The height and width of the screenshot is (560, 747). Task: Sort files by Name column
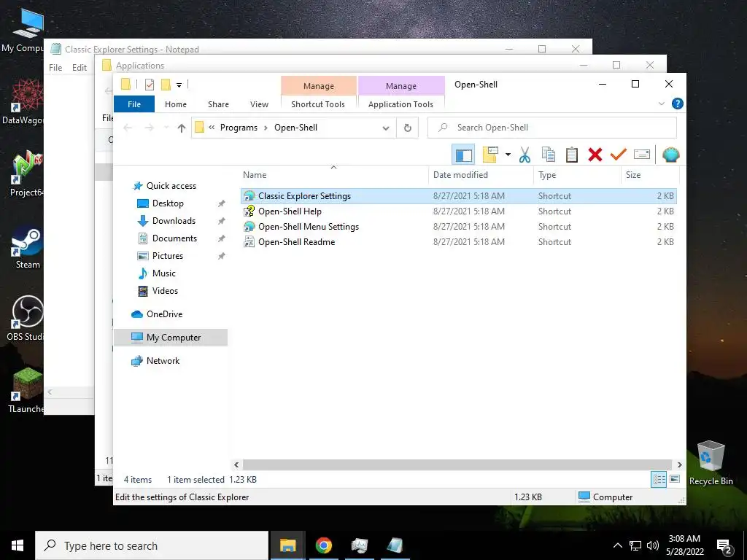pyautogui.click(x=255, y=175)
